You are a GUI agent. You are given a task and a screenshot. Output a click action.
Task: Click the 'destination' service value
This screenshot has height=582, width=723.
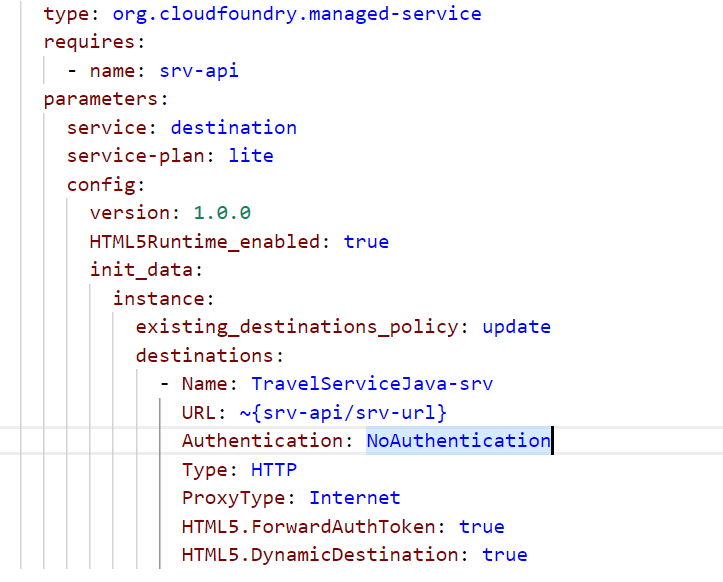233,128
